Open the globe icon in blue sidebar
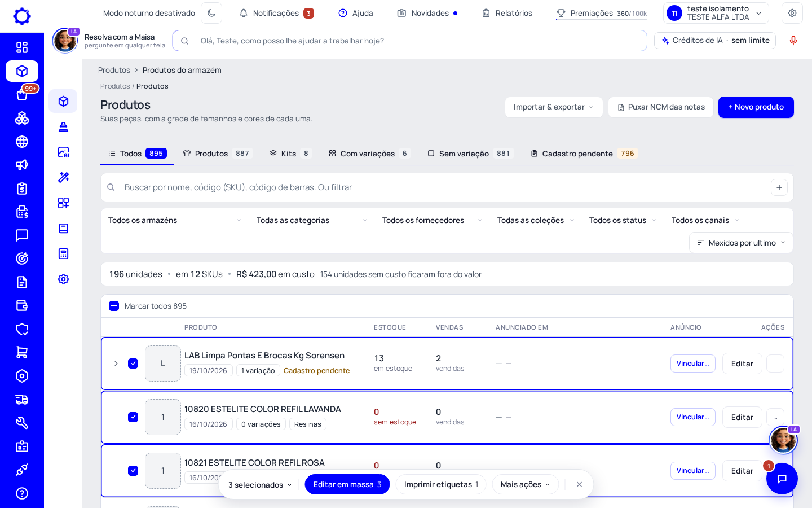The width and height of the screenshot is (812, 508). tap(22, 142)
